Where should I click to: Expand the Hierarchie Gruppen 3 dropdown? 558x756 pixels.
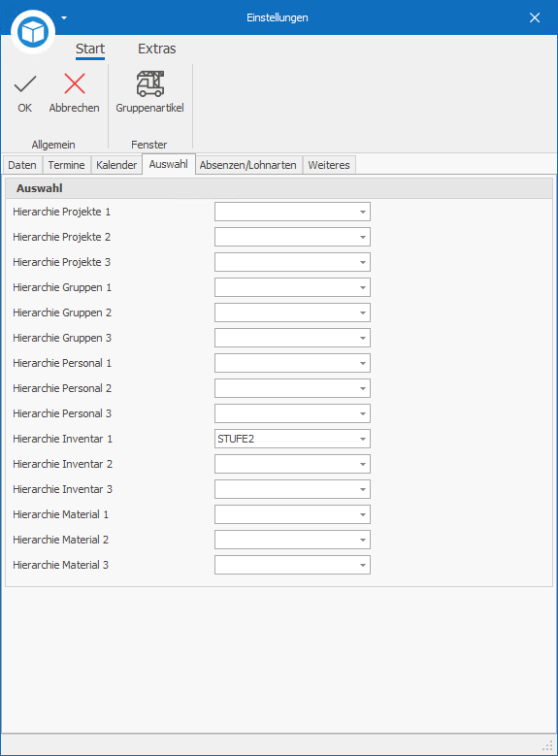(x=363, y=338)
